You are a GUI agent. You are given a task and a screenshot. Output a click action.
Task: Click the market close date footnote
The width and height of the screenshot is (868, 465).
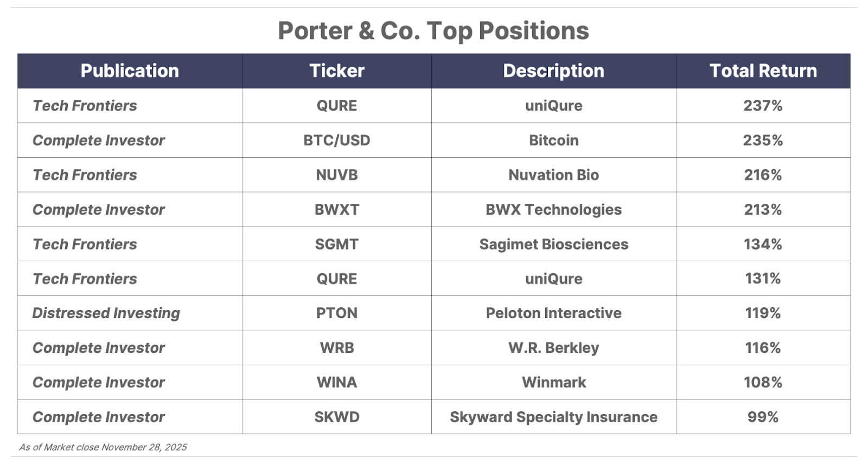pos(103,448)
